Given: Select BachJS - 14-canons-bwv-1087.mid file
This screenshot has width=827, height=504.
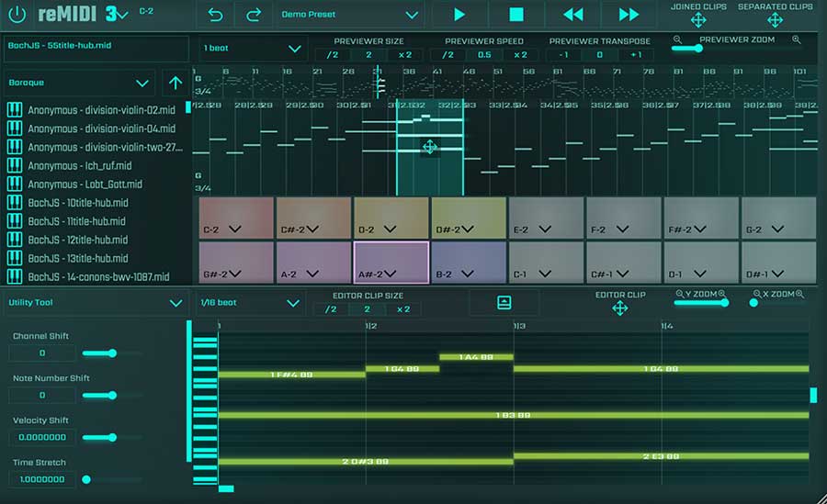Looking at the screenshot, I should [98, 276].
